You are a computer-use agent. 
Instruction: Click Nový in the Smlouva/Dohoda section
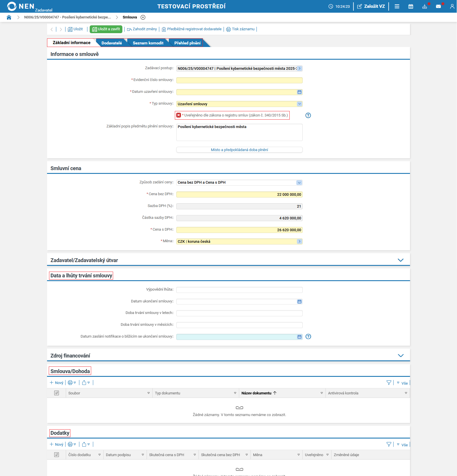pos(57,383)
